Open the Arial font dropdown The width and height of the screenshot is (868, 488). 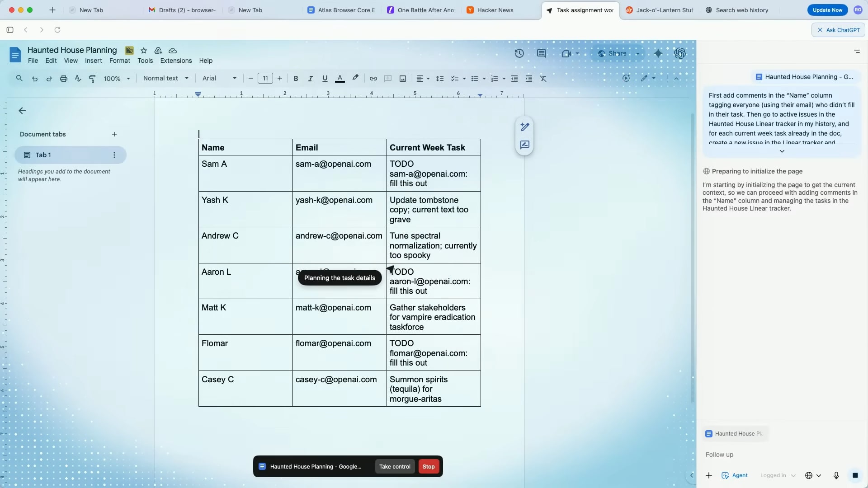point(219,78)
